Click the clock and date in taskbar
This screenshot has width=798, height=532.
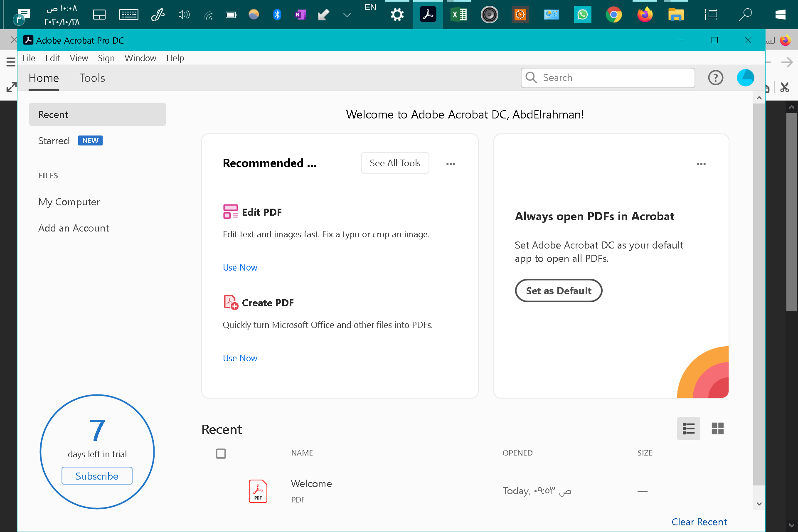pyautogui.click(x=62, y=15)
